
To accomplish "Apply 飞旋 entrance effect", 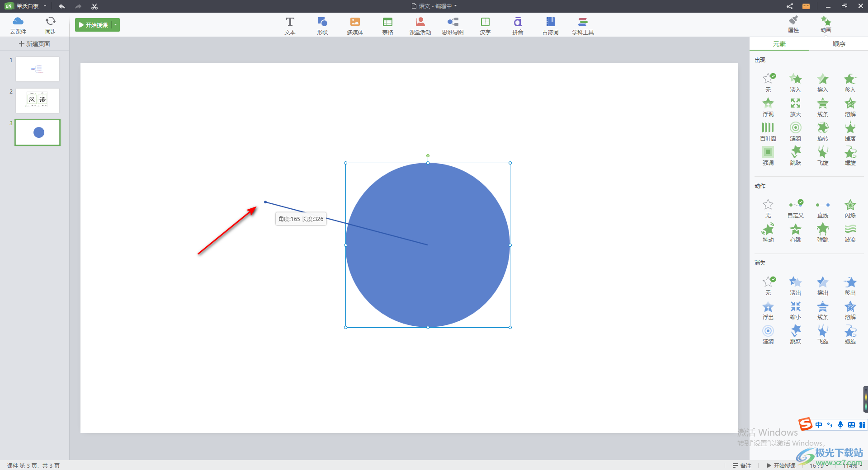I will click(823, 156).
